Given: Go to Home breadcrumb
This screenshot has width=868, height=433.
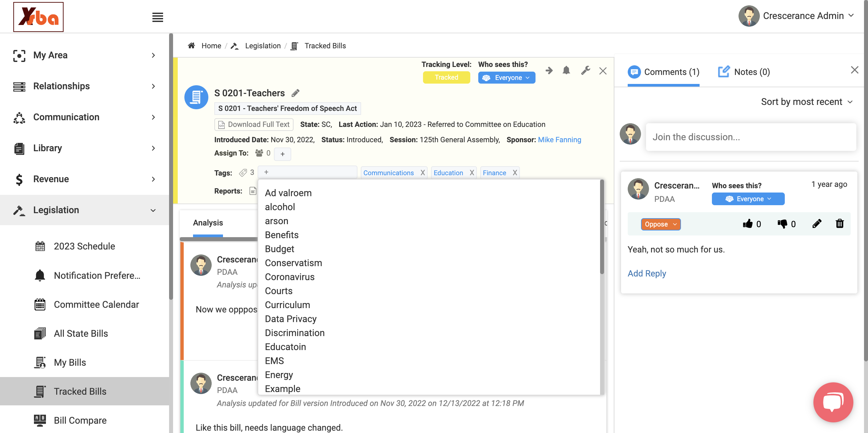Looking at the screenshot, I should pyautogui.click(x=211, y=46).
